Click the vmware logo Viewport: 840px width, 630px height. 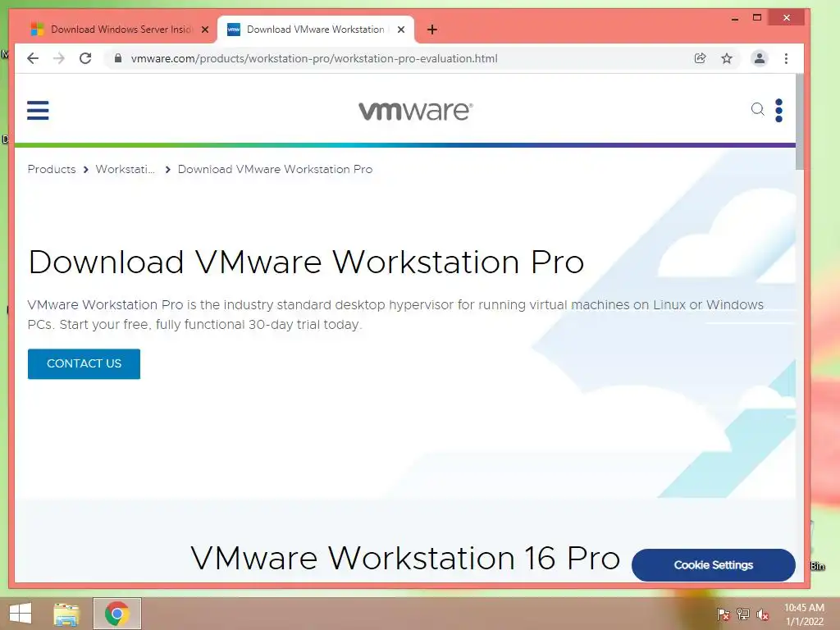click(x=416, y=111)
